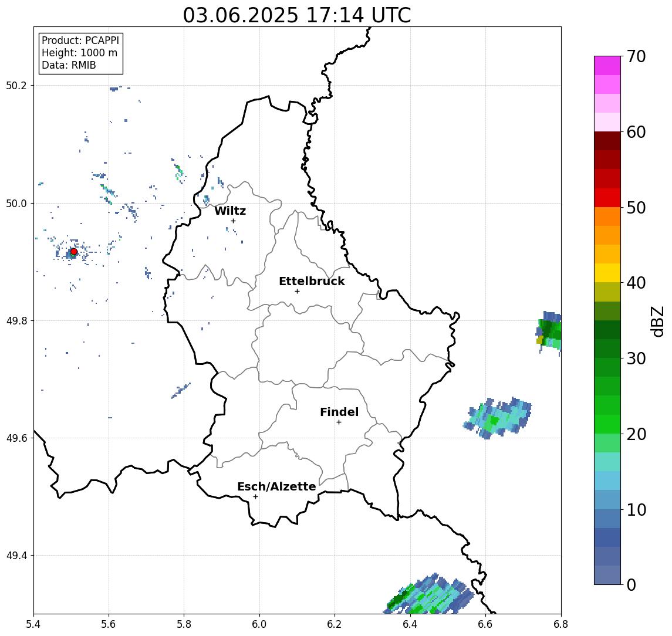Click the longitude label 6.2
The image size is (672, 636).
[x=335, y=624]
